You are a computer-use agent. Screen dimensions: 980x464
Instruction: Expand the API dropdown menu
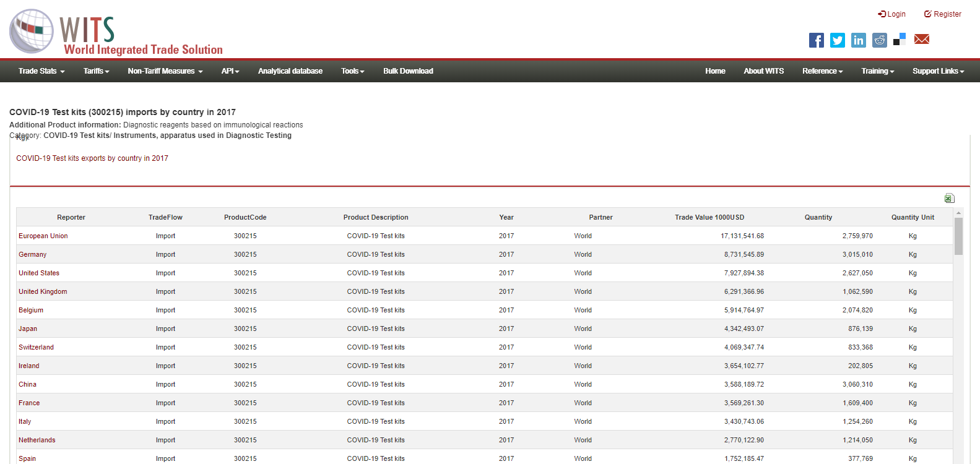pos(230,71)
